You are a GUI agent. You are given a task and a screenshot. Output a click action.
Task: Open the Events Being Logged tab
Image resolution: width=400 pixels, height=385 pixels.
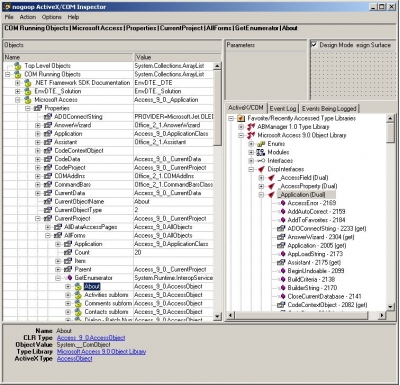click(x=329, y=108)
